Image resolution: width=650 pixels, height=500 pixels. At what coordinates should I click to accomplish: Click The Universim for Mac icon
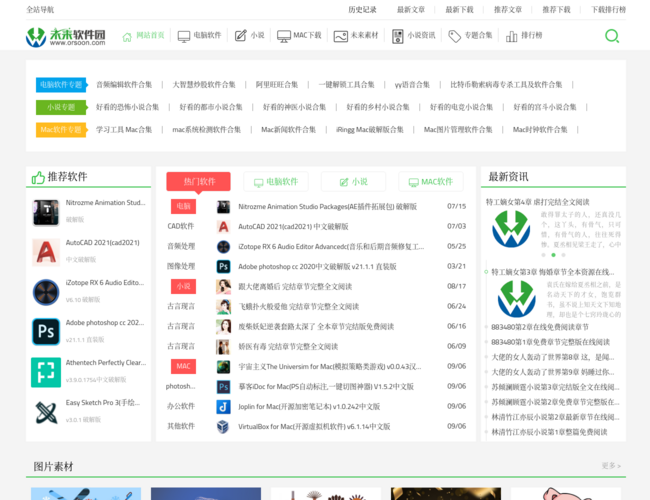coord(223,367)
